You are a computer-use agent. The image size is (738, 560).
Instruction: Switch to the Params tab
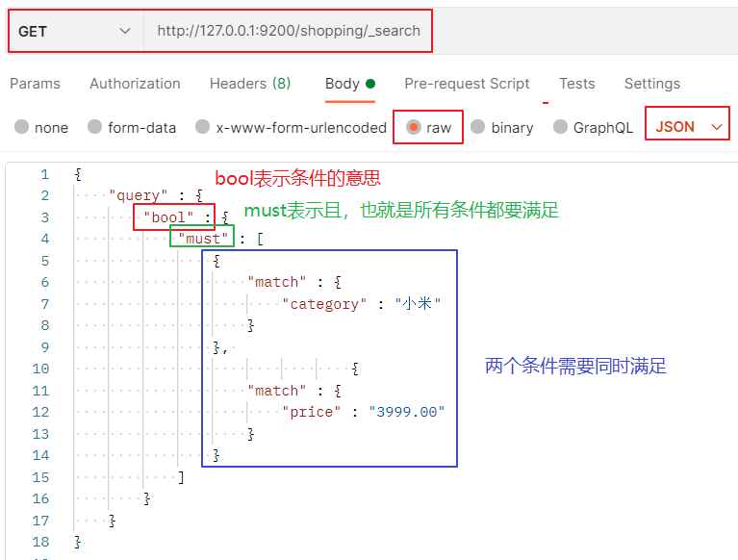coord(35,84)
